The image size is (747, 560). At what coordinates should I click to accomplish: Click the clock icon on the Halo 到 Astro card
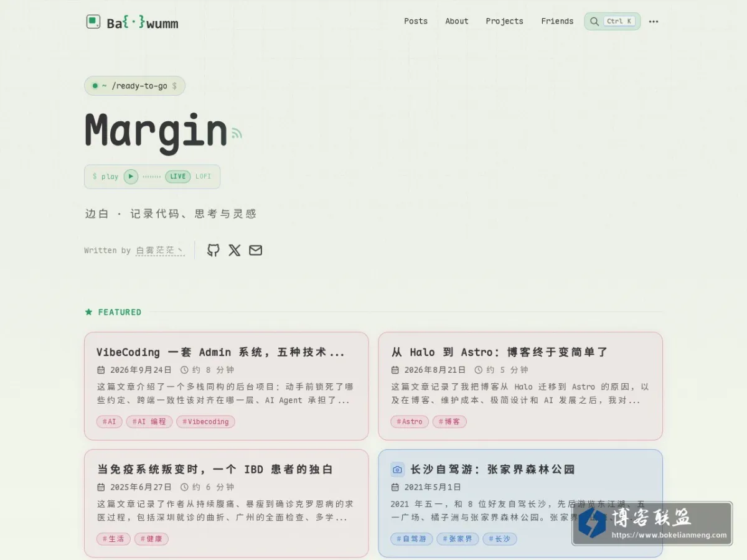point(479,370)
